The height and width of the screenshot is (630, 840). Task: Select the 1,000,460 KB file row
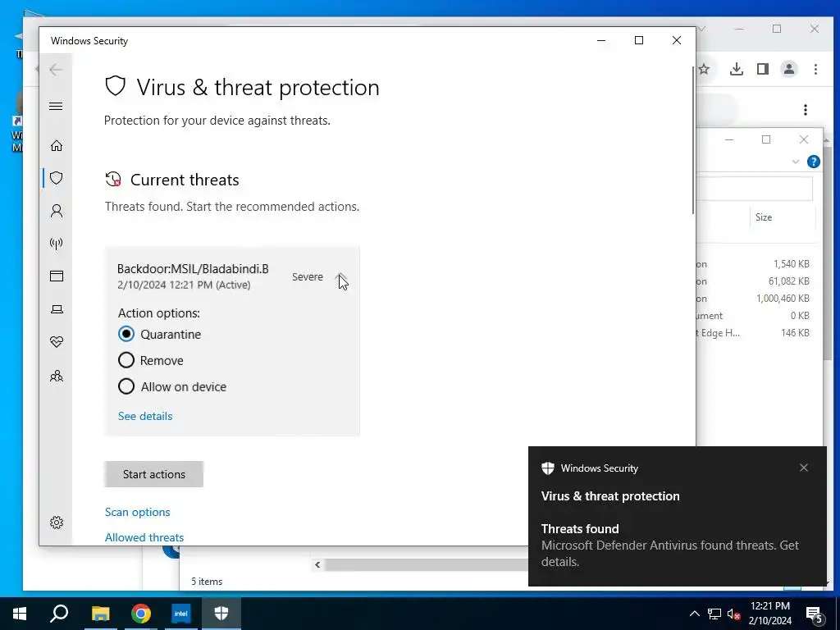coord(756,299)
